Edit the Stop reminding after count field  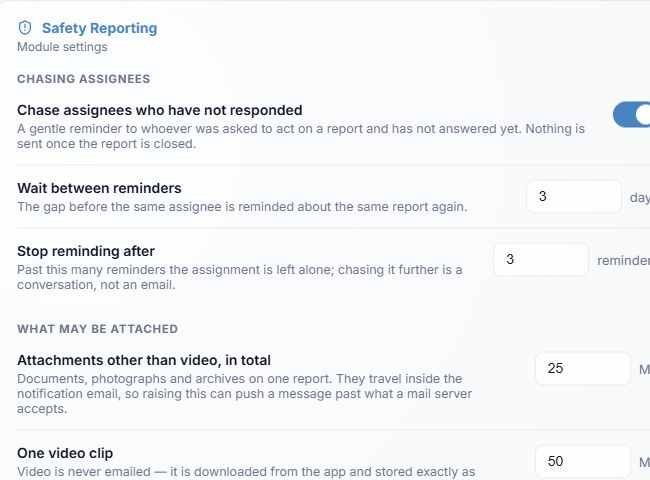(x=541, y=259)
